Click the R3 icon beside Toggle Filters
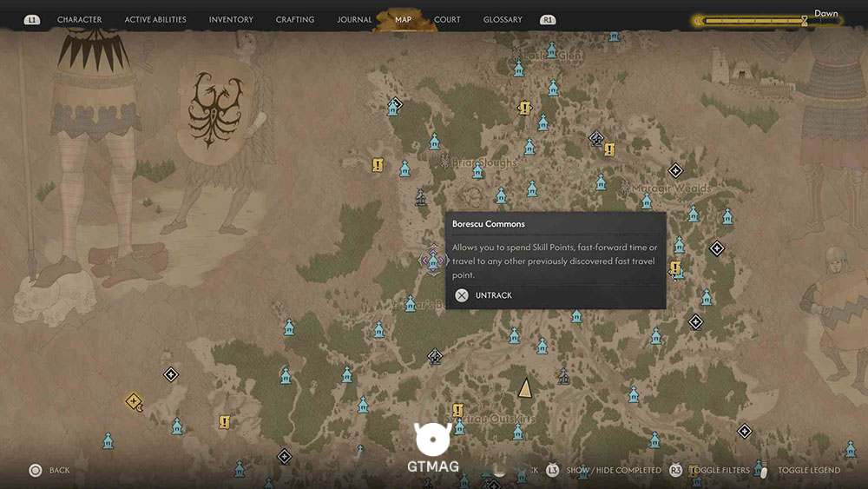This screenshot has height=489, width=868. pyautogui.click(x=675, y=470)
